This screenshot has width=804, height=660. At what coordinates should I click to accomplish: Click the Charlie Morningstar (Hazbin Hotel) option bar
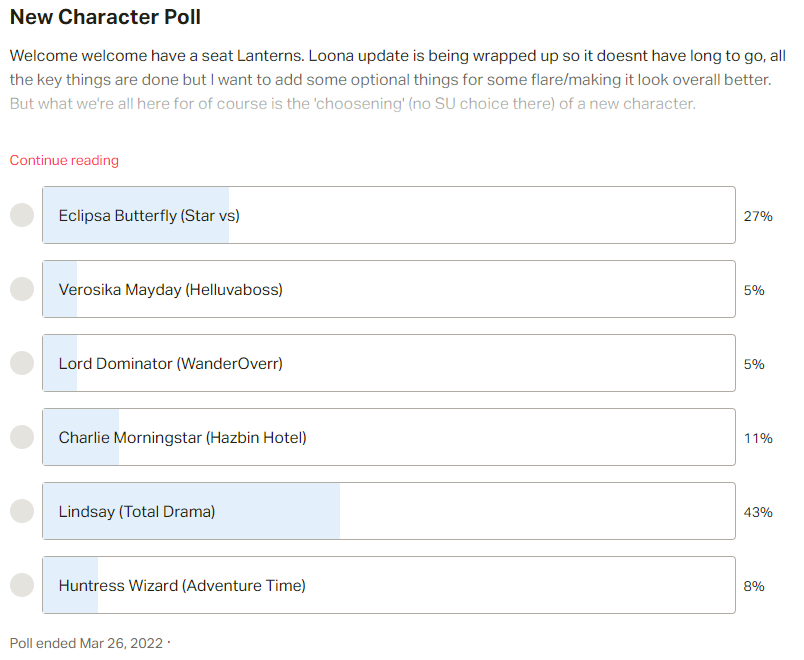[x=389, y=437]
